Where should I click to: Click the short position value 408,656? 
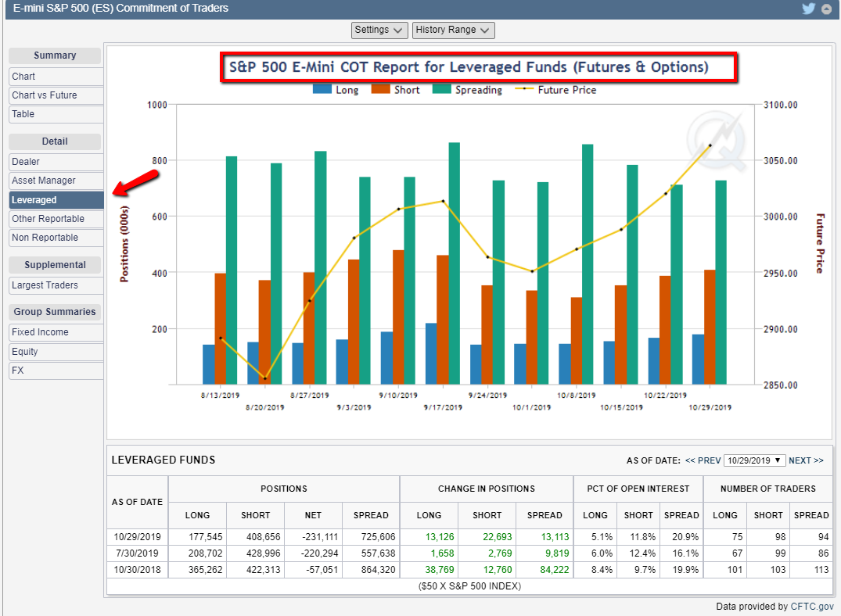pos(263,536)
